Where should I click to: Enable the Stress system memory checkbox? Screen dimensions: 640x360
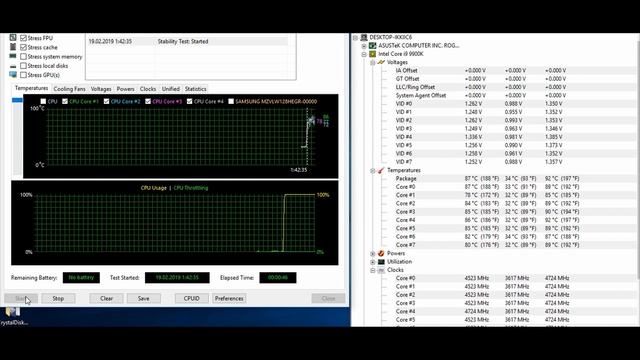23,57
